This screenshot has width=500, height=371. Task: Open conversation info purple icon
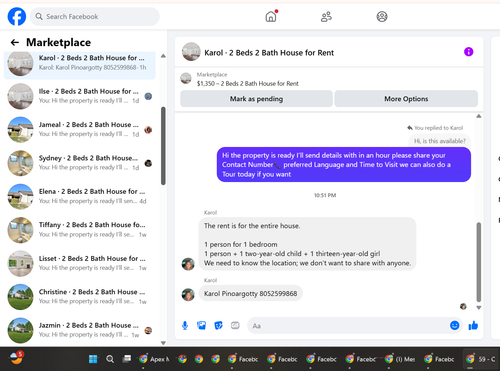point(468,52)
